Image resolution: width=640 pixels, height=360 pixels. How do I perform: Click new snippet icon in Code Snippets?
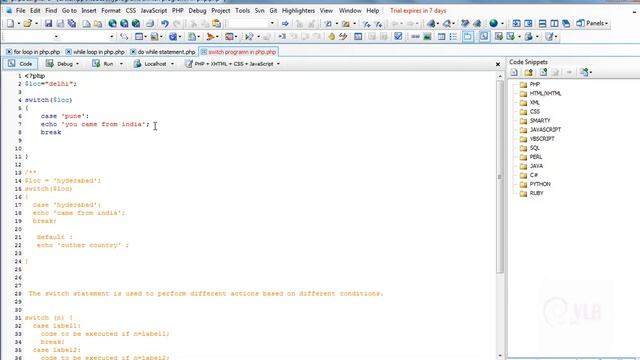pyautogui.click(x=514, y=73)
